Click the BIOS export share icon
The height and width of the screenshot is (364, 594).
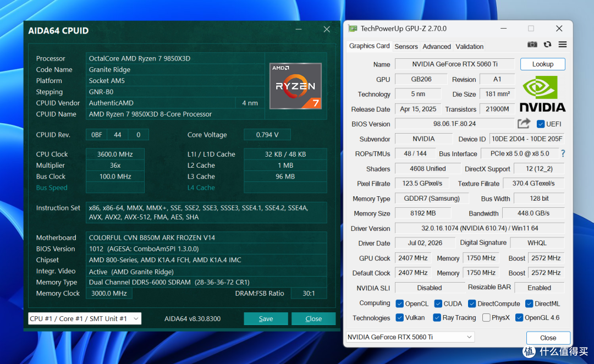click(x=524, y=124)
